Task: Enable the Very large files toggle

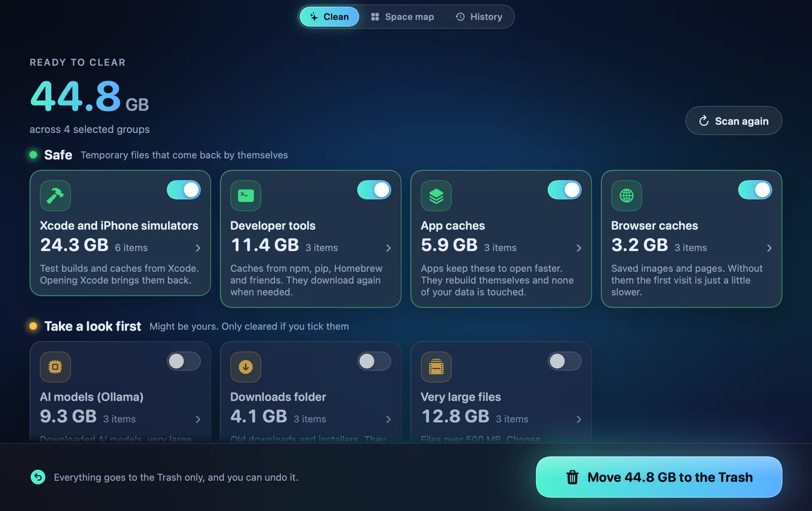Action: click(x=564, y=361)
